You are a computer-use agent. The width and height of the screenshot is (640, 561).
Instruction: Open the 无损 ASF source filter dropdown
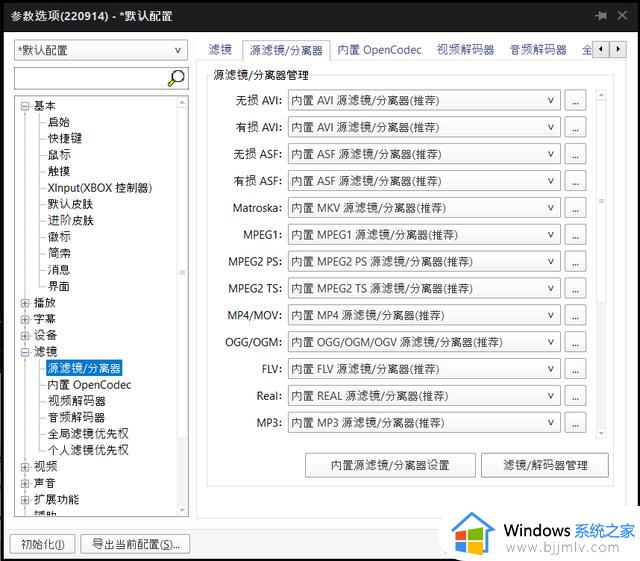(424, 154)
